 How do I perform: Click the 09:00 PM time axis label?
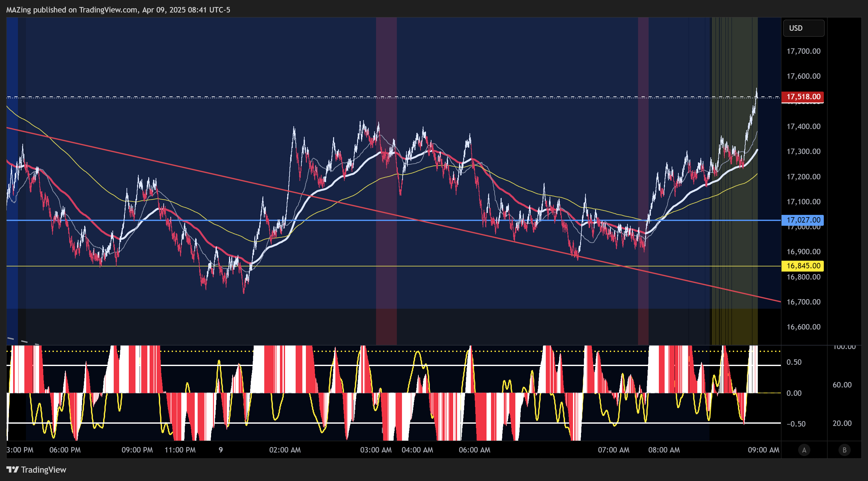(137, 450)
